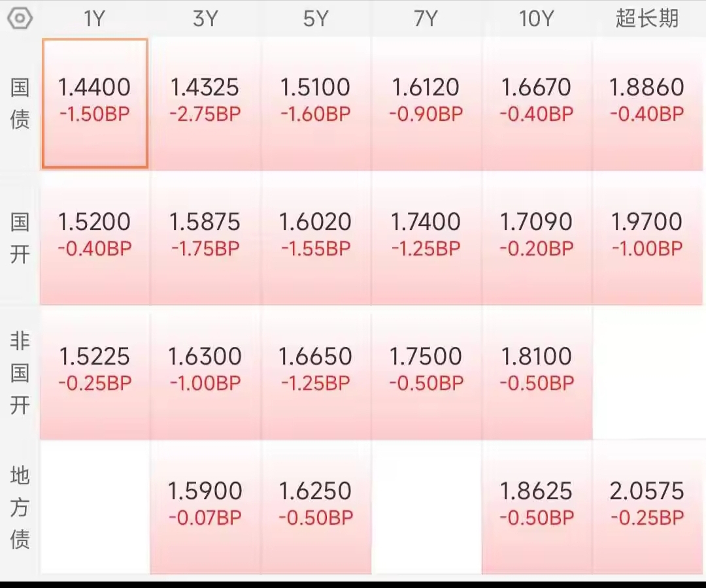The width and height of the screenshot is (706, 588).
Task: Open the hexagon settings icon
Action: [20, 18]
